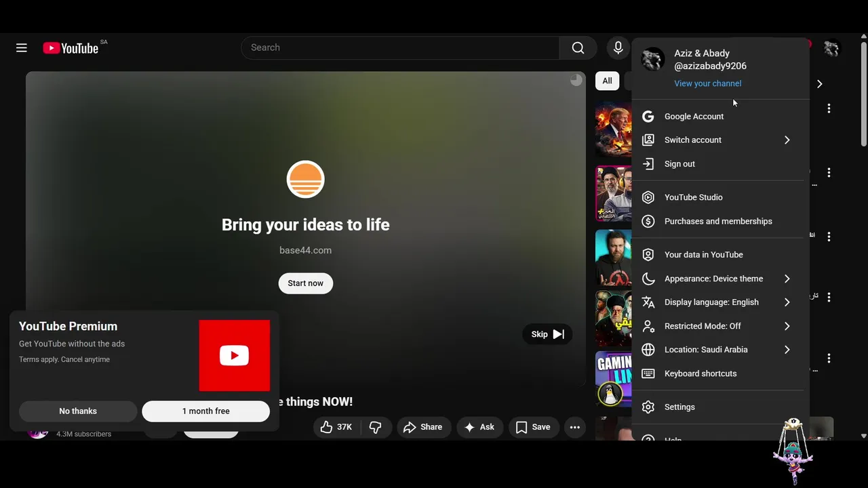Click the cartoon character overlay icon
The width and height of the screenshot is (868, 488).
[x=793, y=451]
